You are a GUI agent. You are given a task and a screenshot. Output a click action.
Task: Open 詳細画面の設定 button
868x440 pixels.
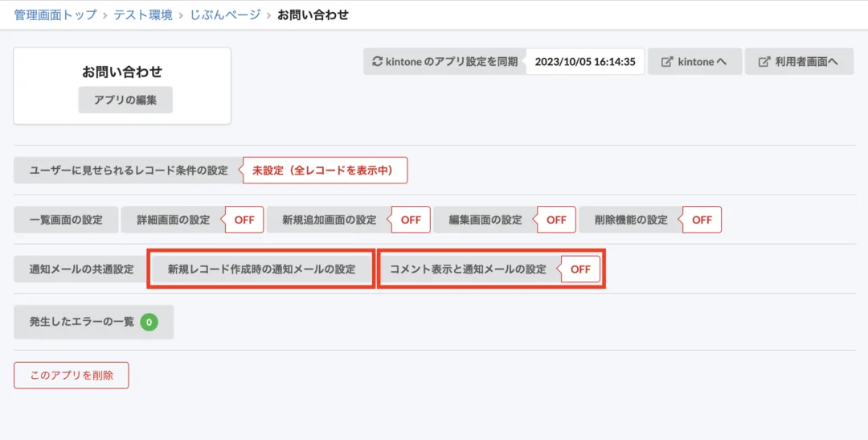click(x=174, y=220)
